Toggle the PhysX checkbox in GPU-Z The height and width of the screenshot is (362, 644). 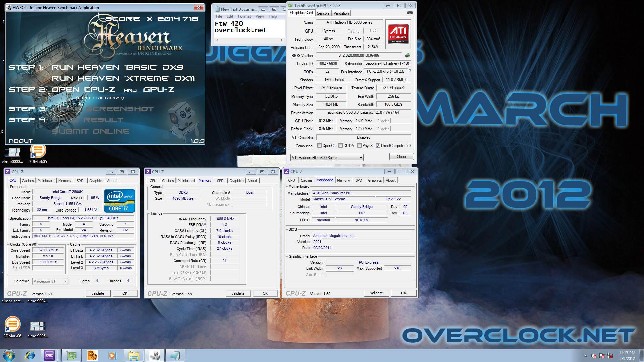pyautogui.click(x=360, y=146)
